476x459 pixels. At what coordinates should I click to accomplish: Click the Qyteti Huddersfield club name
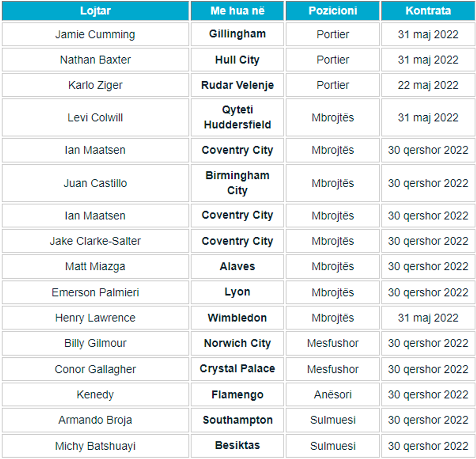click(x=238, y=117)
